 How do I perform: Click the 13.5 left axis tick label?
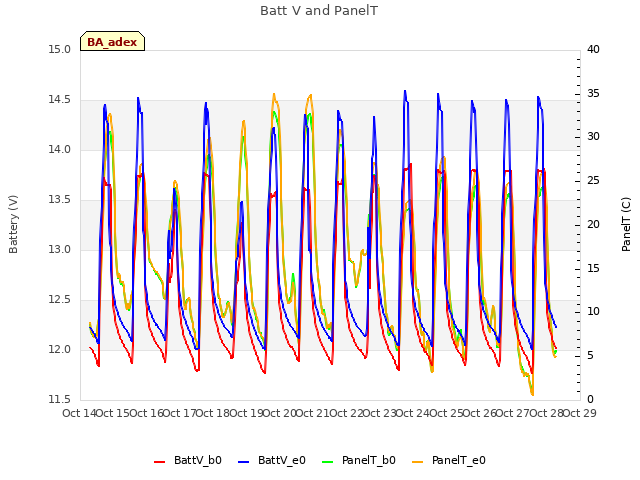click(59, 200)
